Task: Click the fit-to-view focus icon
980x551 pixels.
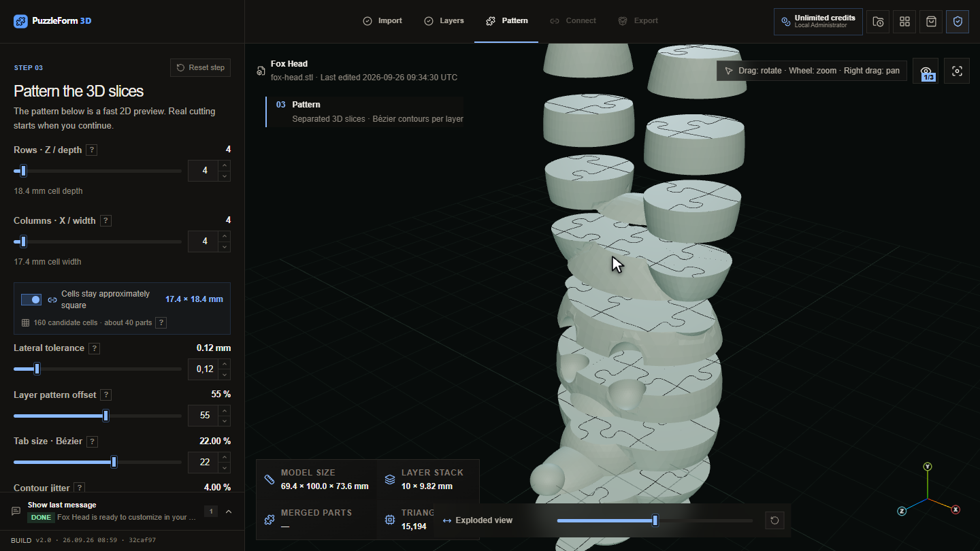Action: point(957,71)
